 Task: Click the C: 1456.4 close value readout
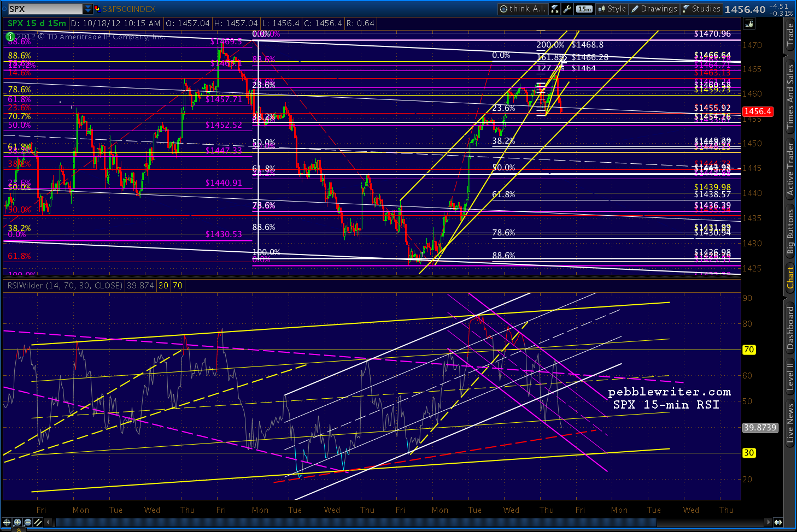tap(323, 23)
